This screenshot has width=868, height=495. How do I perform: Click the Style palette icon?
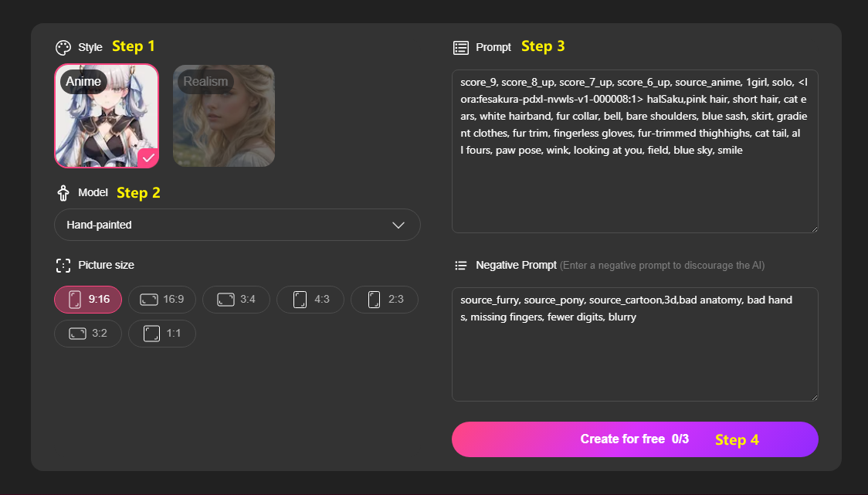pyautogui.click(x=63, y=47)
